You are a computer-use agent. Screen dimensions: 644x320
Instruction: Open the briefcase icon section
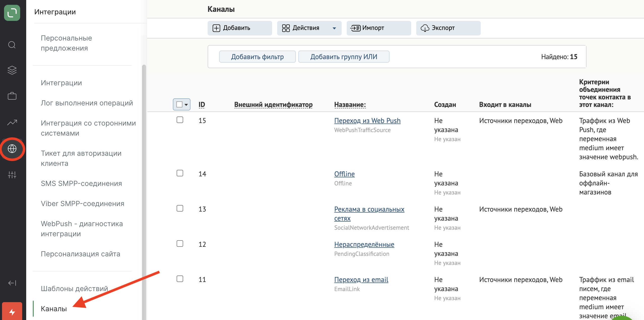point(12,96)
